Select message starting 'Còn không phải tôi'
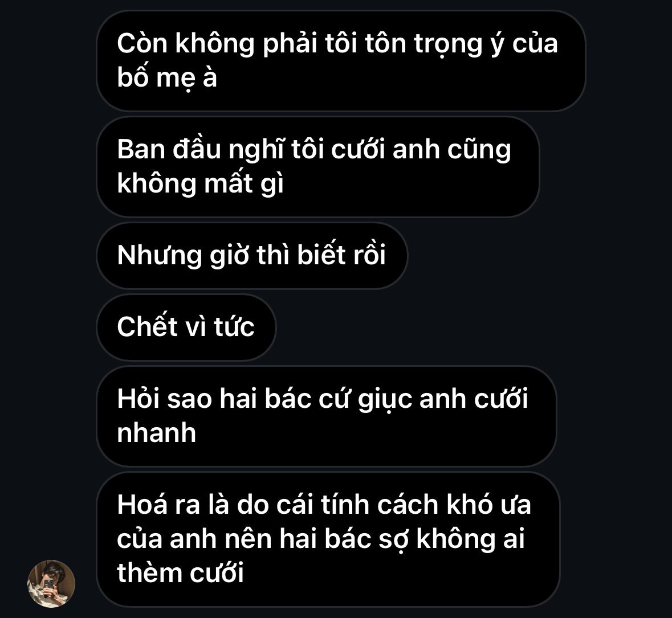 [341, 61]
